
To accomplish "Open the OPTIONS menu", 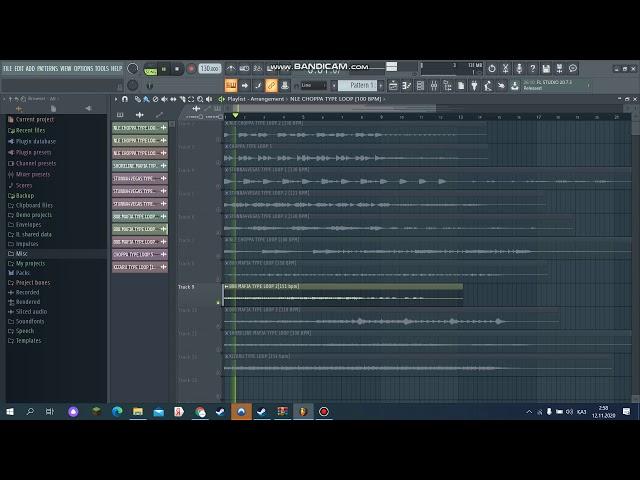I will (83, 69).
